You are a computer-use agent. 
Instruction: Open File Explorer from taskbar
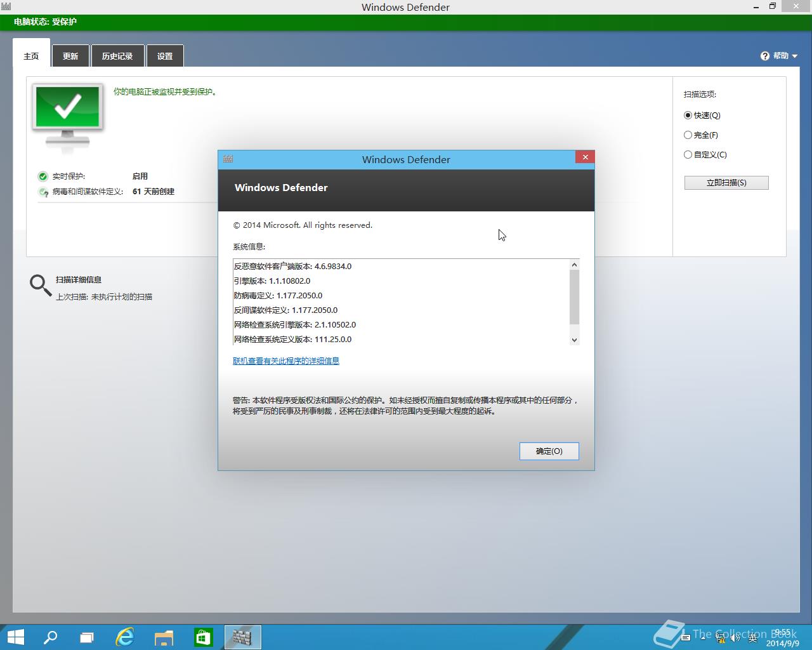(164, 637)
